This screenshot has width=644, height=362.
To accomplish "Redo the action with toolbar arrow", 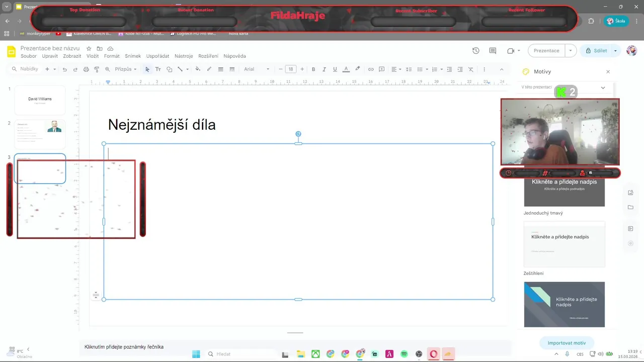I will click(75, 69).
